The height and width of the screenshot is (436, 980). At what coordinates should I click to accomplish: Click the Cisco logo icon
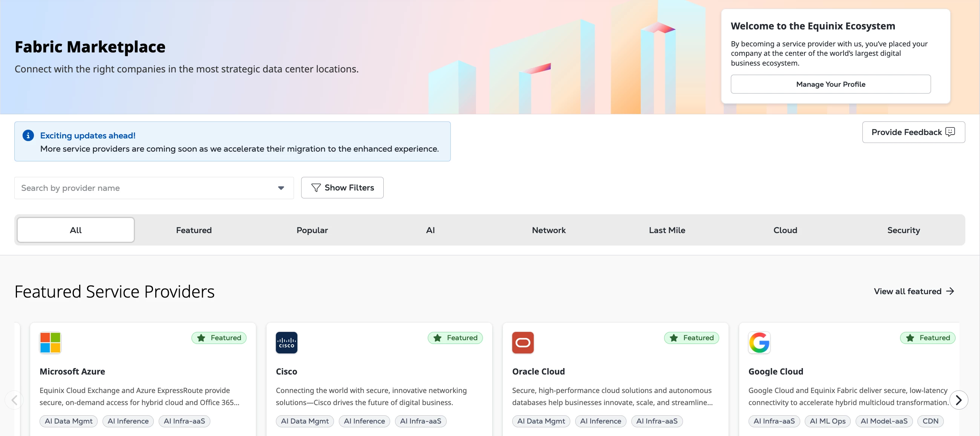point(286,342)
